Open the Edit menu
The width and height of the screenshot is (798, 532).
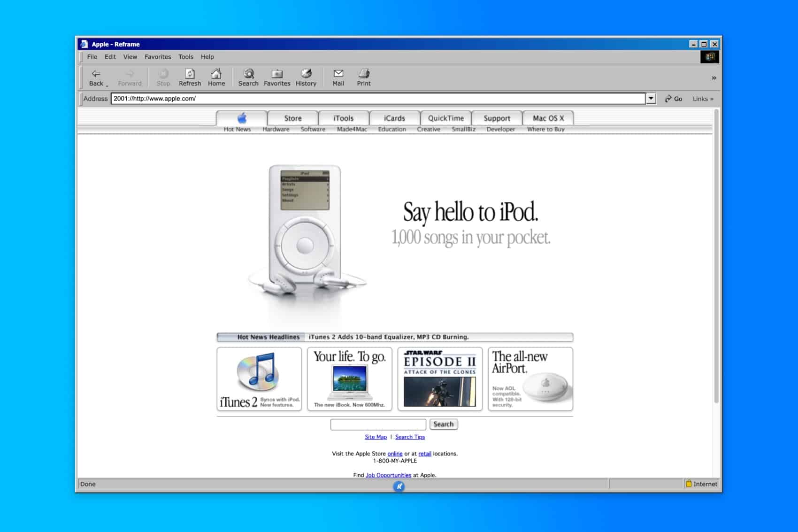click(x=110, y=57)
